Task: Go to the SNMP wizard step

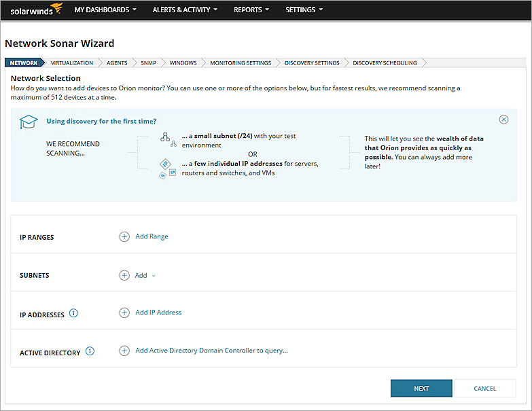Action: 148,63
